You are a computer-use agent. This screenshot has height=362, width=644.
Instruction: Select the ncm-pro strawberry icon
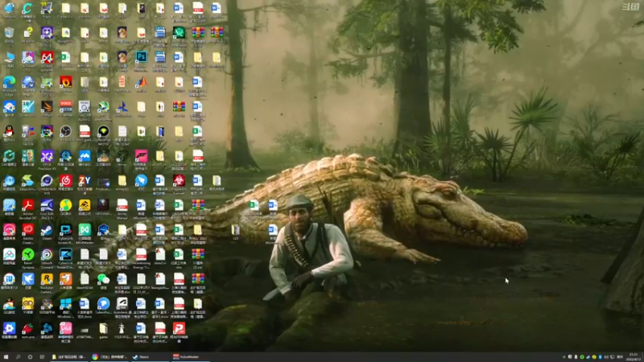coord(28,331)
